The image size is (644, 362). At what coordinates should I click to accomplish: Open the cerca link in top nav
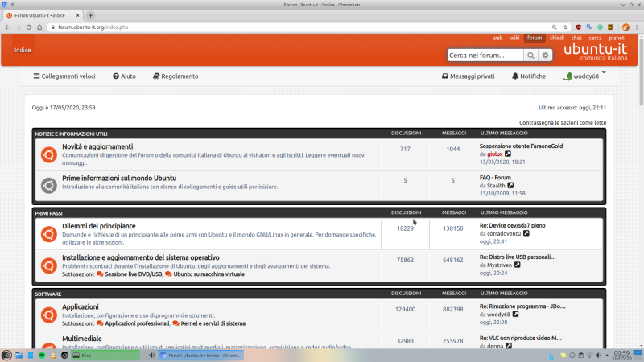pyautogui.click(x=595, y=38)
